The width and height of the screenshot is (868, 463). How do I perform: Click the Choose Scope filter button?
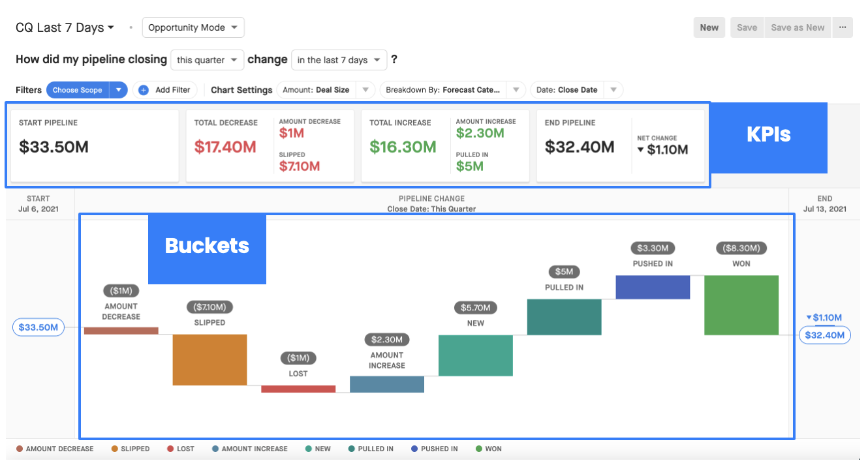[78, 90]
